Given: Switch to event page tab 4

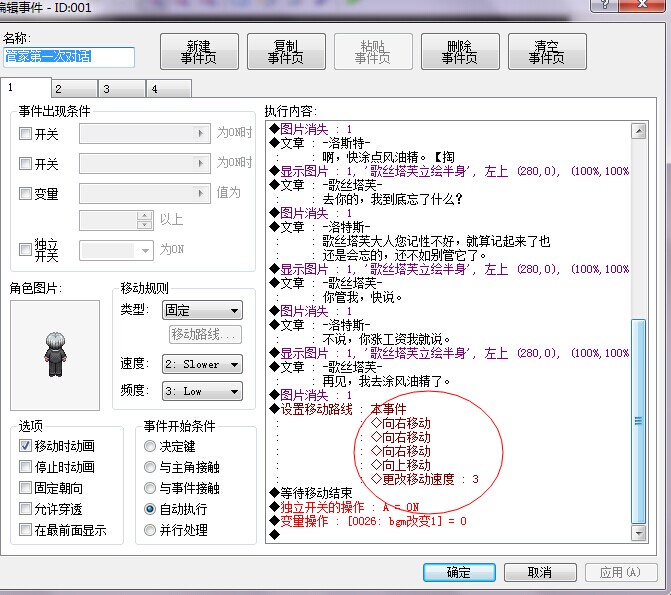Looking at the screenshot, I should pos(169,89).
